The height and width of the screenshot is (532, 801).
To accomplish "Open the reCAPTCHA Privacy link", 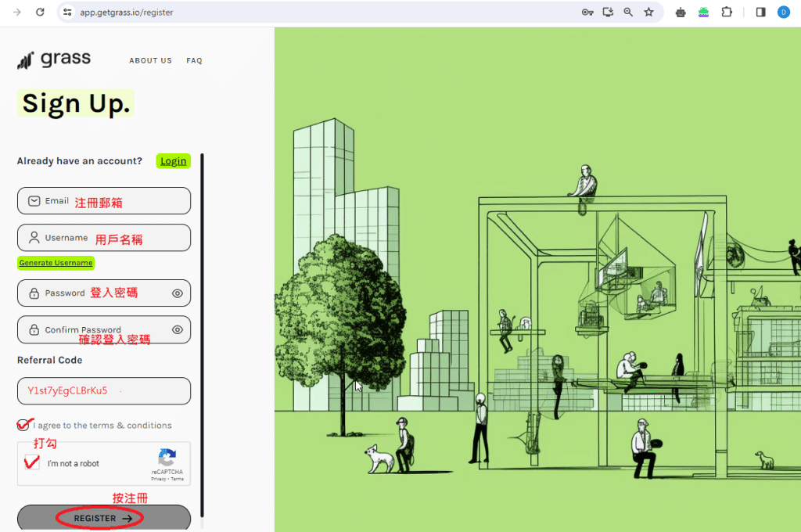I will point(158,479).
